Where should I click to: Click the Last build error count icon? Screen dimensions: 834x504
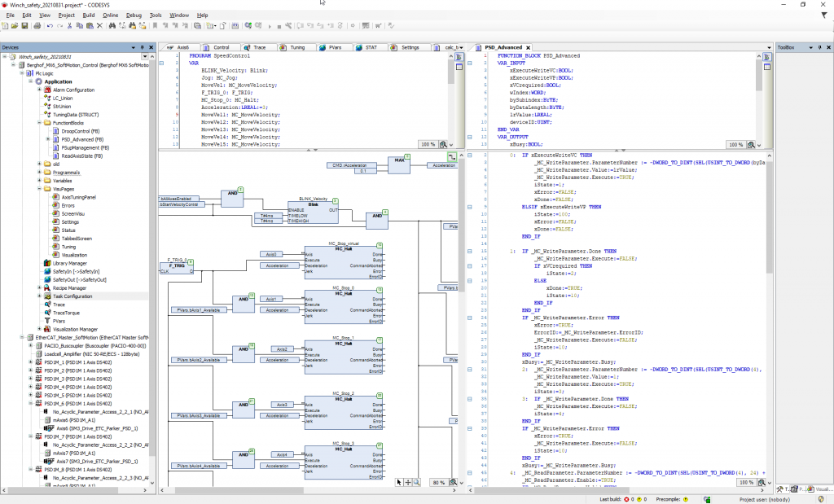pos(626,499)
